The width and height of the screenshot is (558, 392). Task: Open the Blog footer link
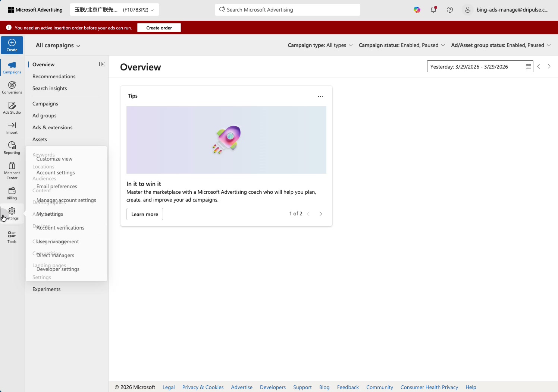325,387
